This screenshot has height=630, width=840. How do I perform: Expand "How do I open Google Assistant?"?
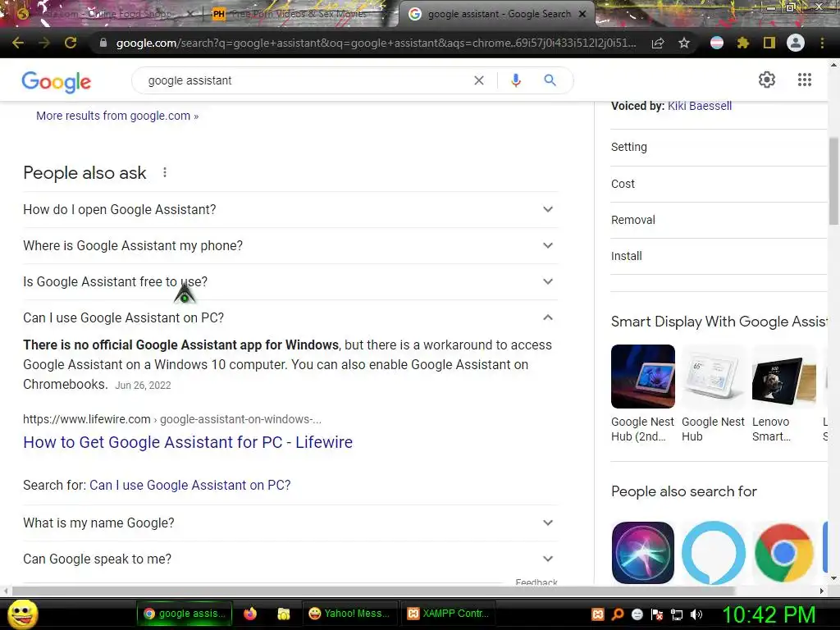click(290, 209)
